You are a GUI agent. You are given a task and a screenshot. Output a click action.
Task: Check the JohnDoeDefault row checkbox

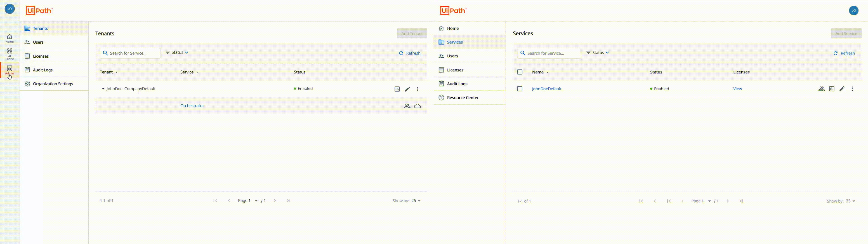[x=520, y=89]
